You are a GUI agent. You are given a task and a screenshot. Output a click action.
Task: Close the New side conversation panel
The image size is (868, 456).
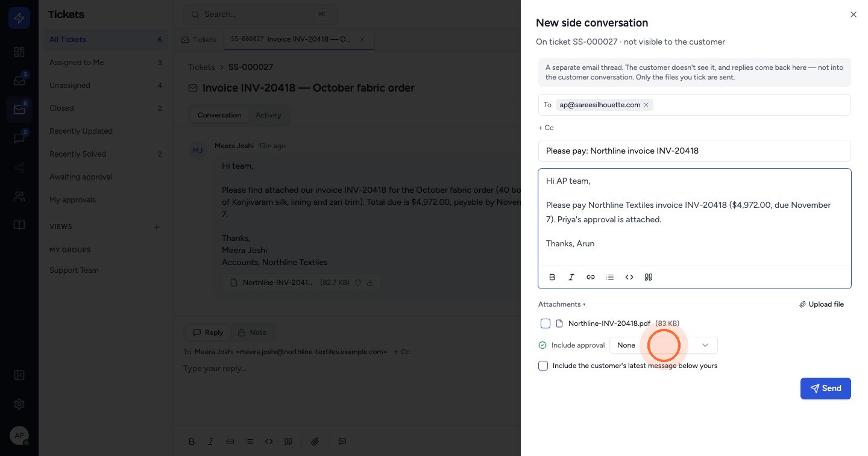853,14
